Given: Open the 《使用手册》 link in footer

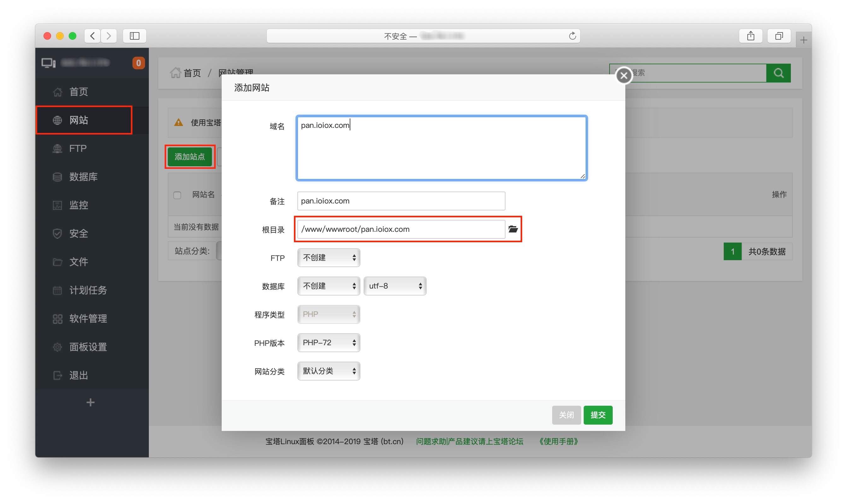Looking at the screenshot, I should pos(558,442).
